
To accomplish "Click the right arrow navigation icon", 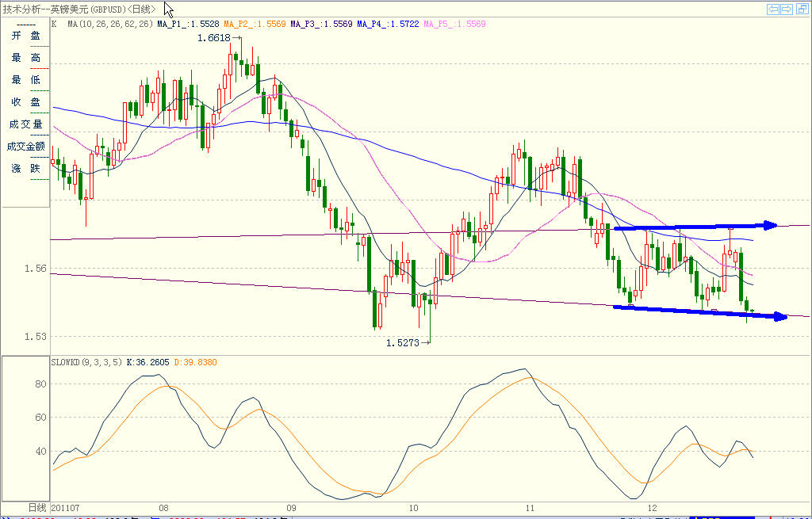I will (787, 10).
